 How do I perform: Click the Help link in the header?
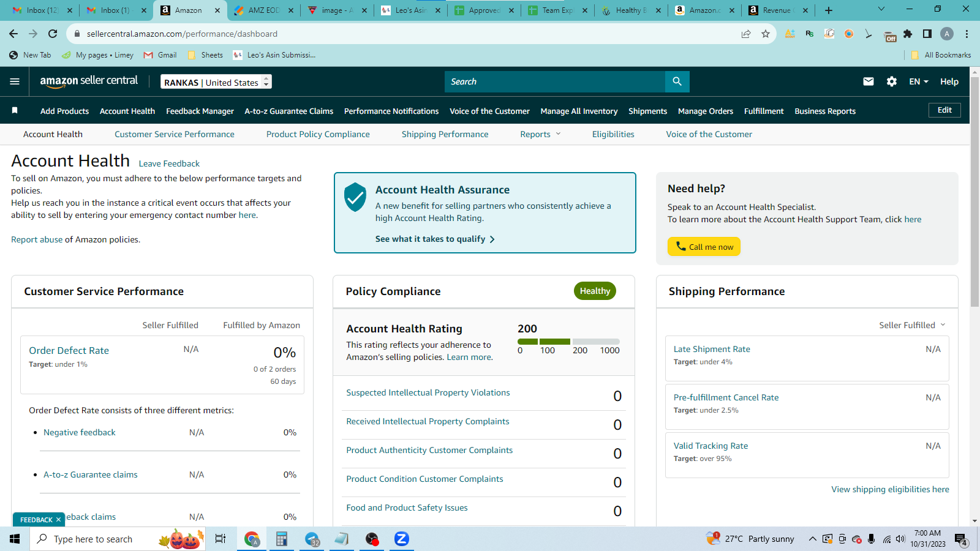[949, 81]
